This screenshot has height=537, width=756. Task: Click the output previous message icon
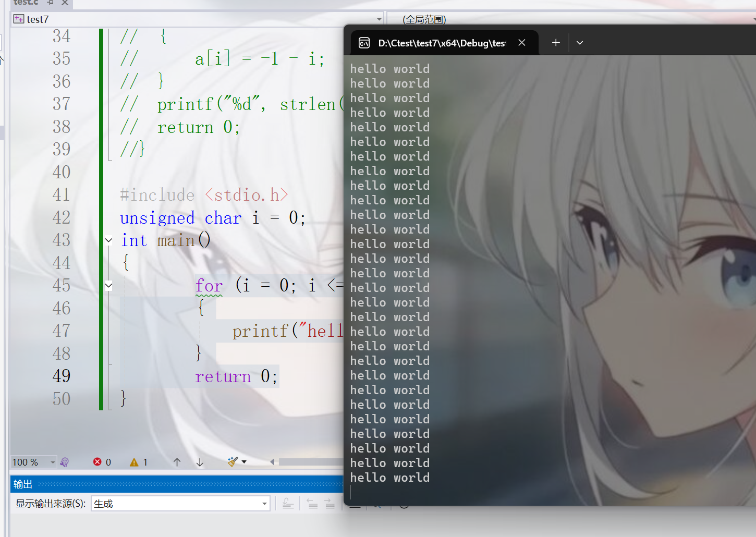pos(312,504)
